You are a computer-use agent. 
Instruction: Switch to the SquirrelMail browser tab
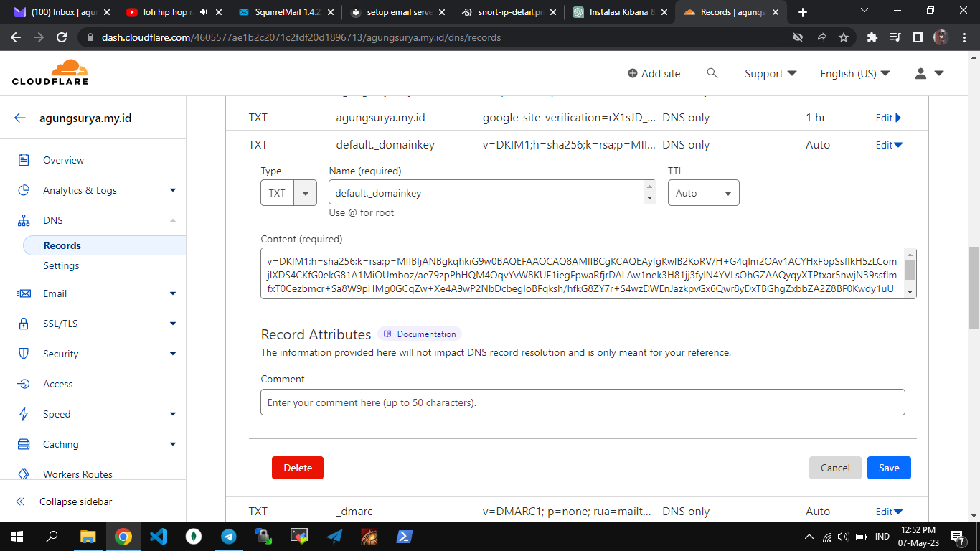(284, 12)
